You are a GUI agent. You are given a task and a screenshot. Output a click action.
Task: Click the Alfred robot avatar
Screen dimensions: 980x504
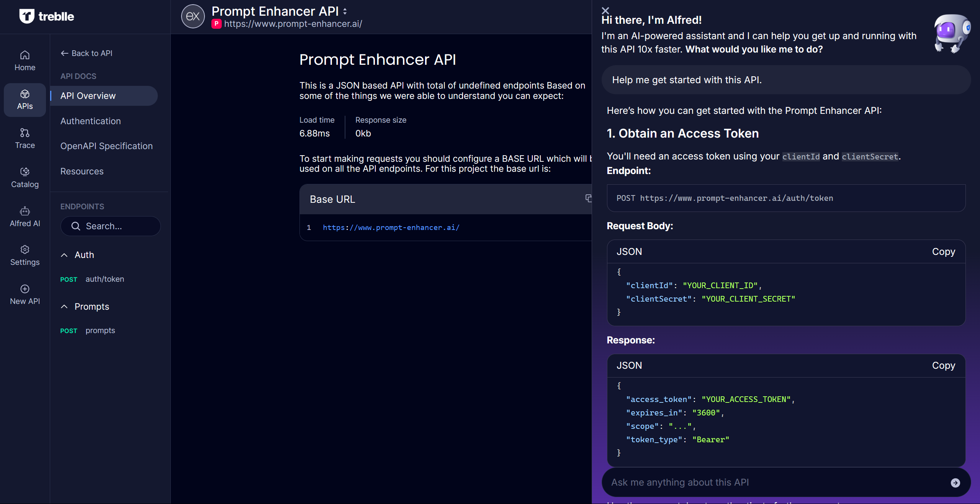pyautogui.click(x=952, y=33)
